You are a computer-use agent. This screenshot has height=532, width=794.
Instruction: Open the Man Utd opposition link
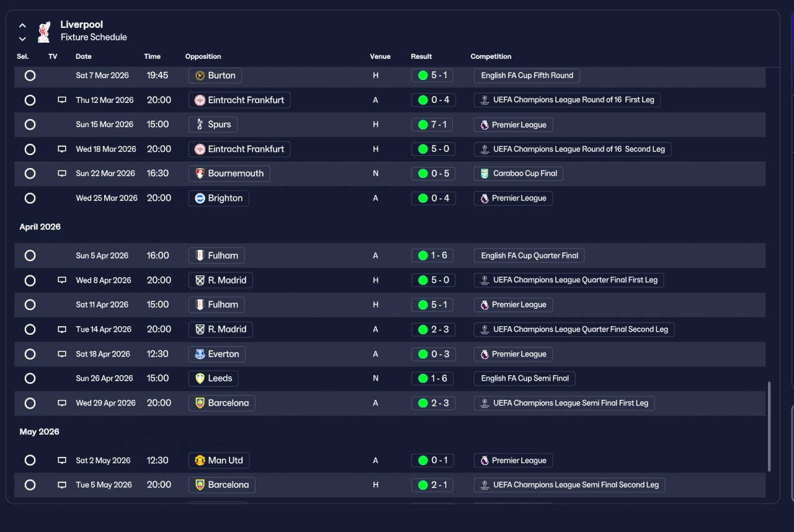pyautogui.click(x=219, y=460)
